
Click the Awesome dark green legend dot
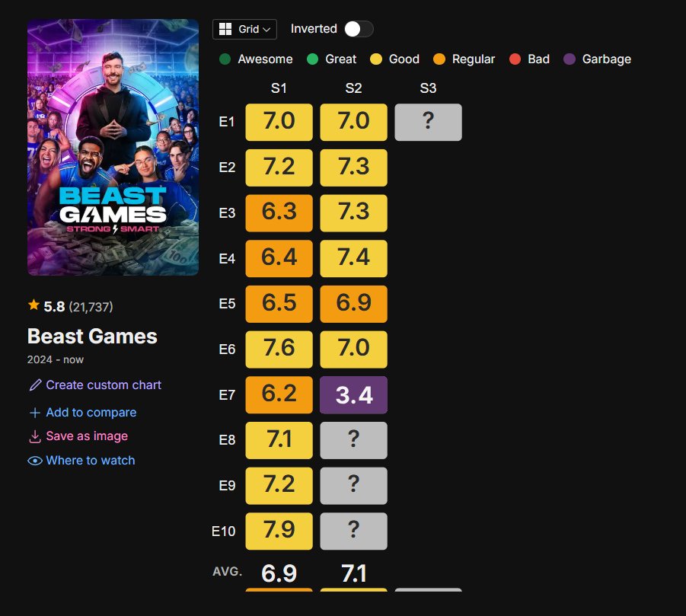coord(225,59)
